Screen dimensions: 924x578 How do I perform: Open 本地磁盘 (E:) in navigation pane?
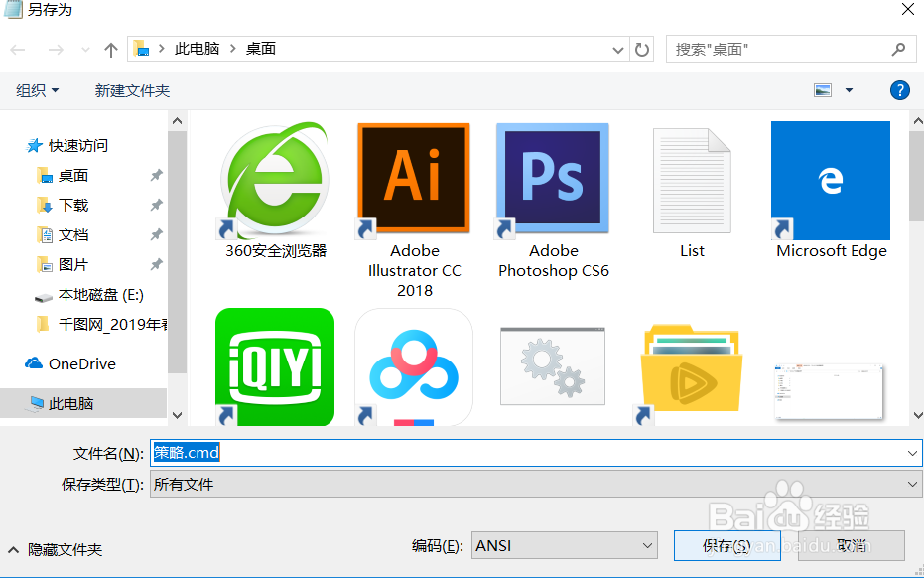tap(101, 295)
